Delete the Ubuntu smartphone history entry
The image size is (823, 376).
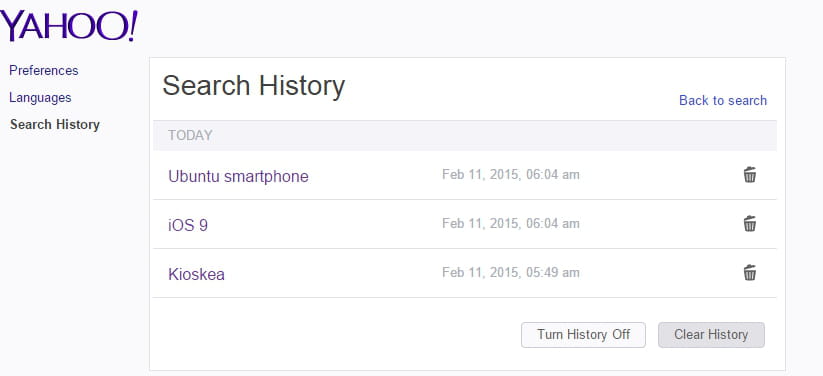pyautogui.click(x=750, y=175)
